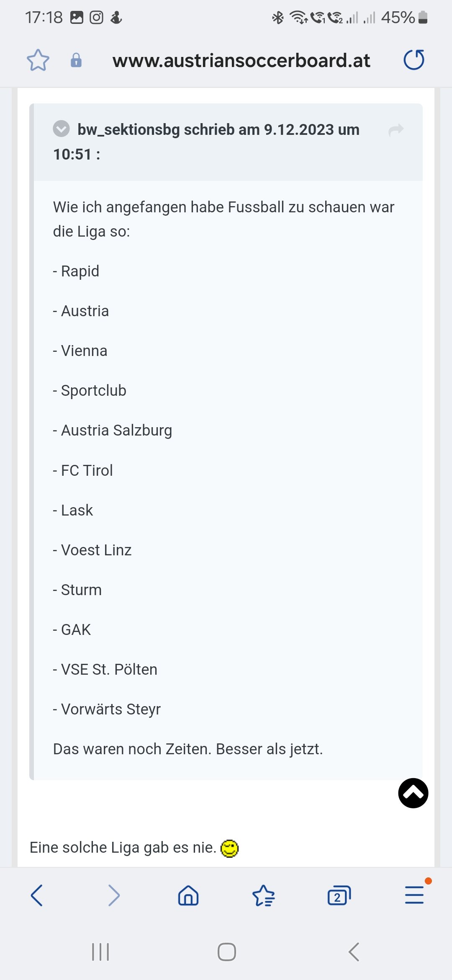
Task: Tap the Android system back button
Action: [354, 952]
